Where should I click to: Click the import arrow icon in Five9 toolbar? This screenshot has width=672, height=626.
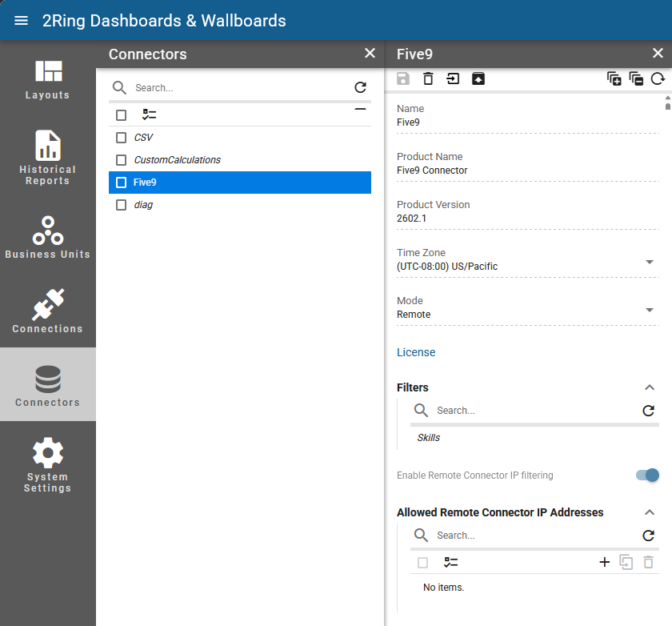[453, 79]
